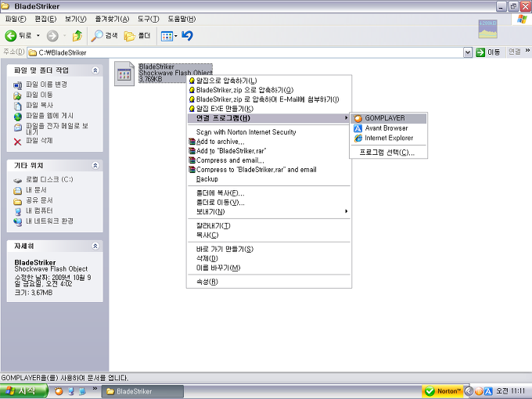
Task: Open Shared Documents folder icon
Action: (x=18, y=201)
